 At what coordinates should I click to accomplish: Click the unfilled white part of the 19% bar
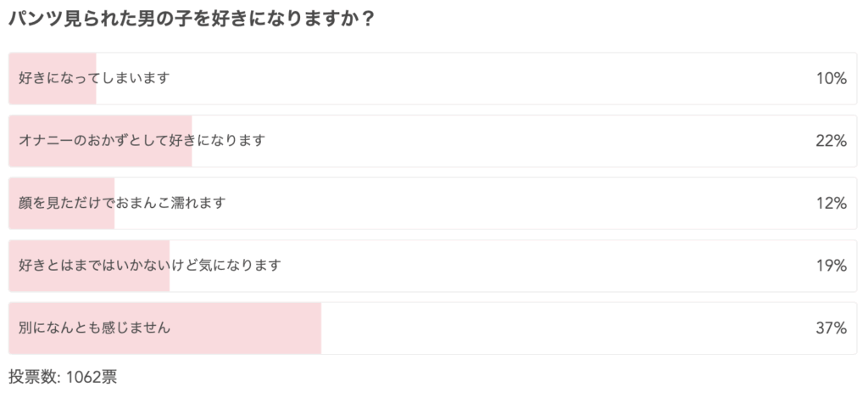(x=513, y=266)
